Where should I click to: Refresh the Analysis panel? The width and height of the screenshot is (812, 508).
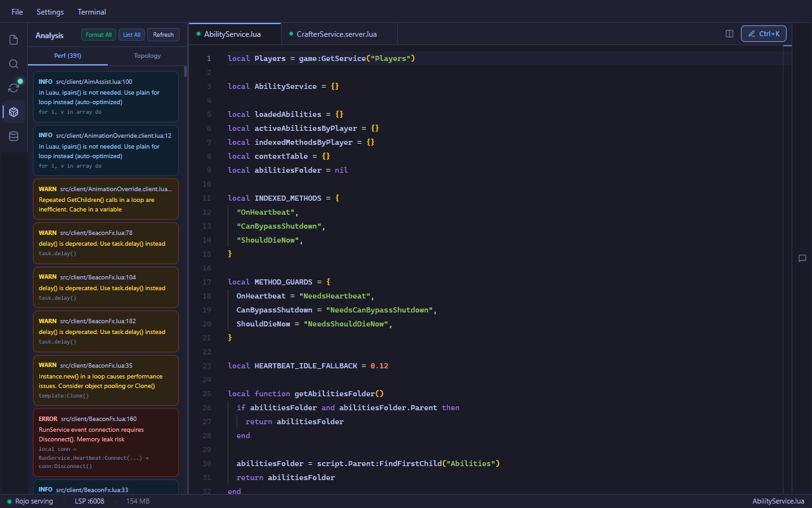[163, 34]
